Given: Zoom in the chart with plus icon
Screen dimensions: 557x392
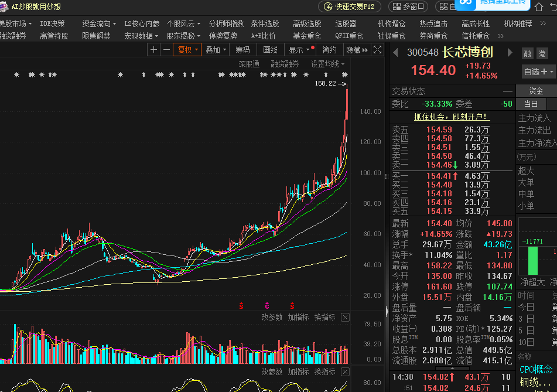Looking at the screenshot, I should click(x=153, y=50).
